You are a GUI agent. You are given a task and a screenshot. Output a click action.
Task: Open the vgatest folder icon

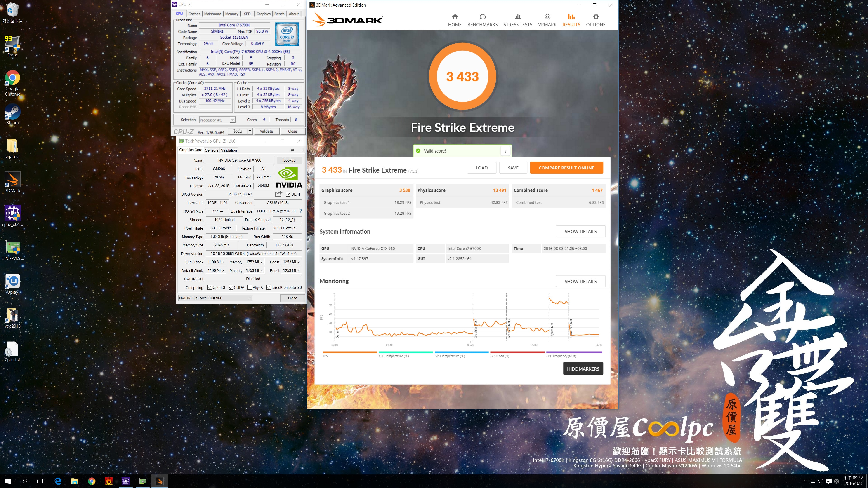12,148
